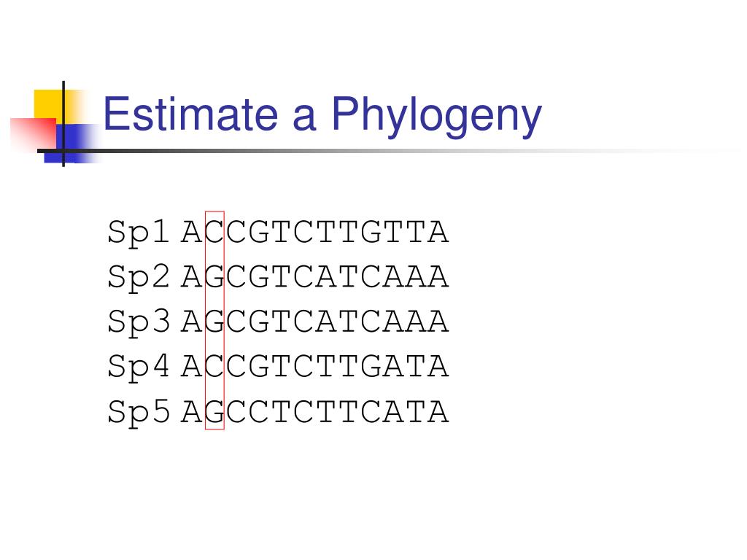Viewport: 747px width, 560px height.
Task: Click the Sp4 label text
Action: (x=138, y=367)
